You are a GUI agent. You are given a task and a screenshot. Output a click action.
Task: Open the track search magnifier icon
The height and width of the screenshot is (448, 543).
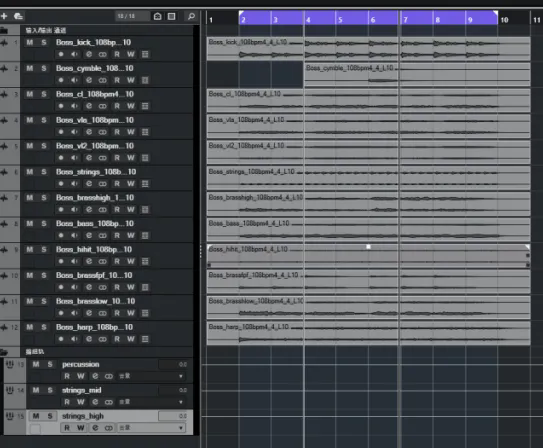[191, 16]
